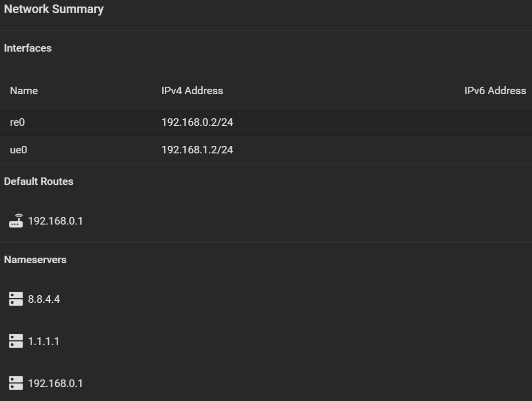The height and width of the screenshot is (401, 532).
Task: Click the nameserver entry 1.1.1.1
Action: [44, 341]
